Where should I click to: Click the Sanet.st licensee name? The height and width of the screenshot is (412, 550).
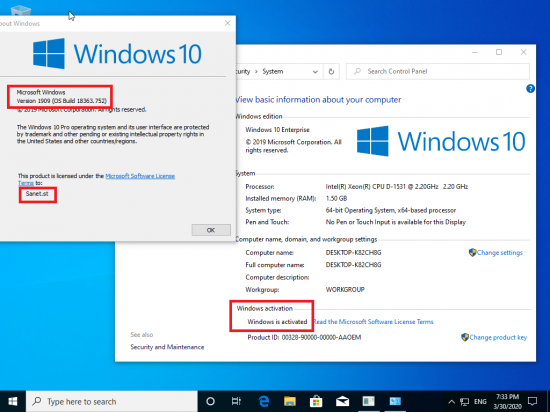37,194
